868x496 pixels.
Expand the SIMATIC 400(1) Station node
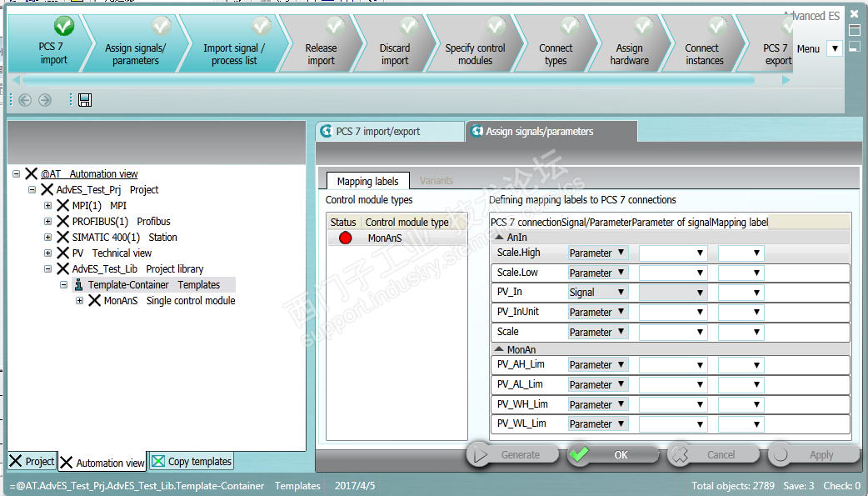pyautogui.click(x=48, y=238)
